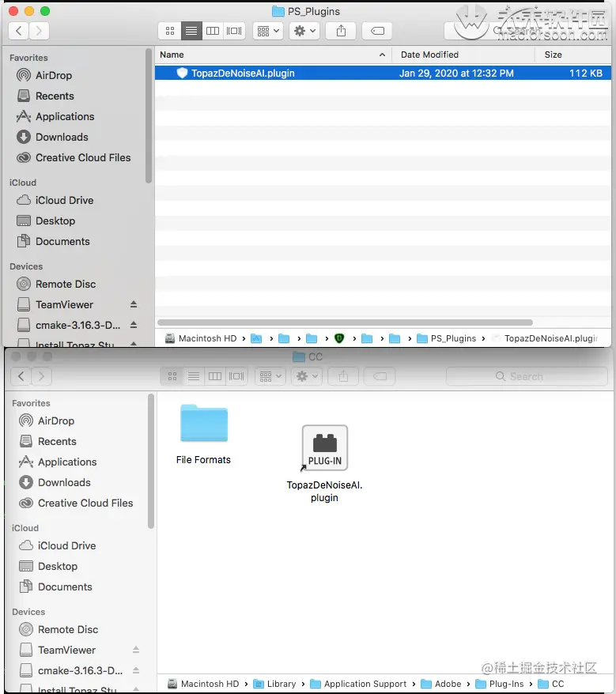Click Adobe in CC window path bar
This screenshot has width=616, height=694.
pyautogui.click(x=441, y=684)
